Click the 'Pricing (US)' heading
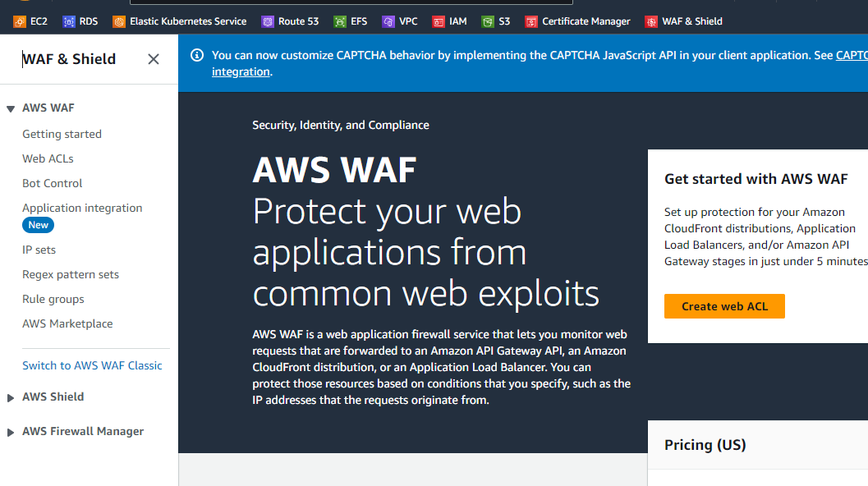Image resolution: width=868 pixels, height=486 pixels. pos(705,444)
